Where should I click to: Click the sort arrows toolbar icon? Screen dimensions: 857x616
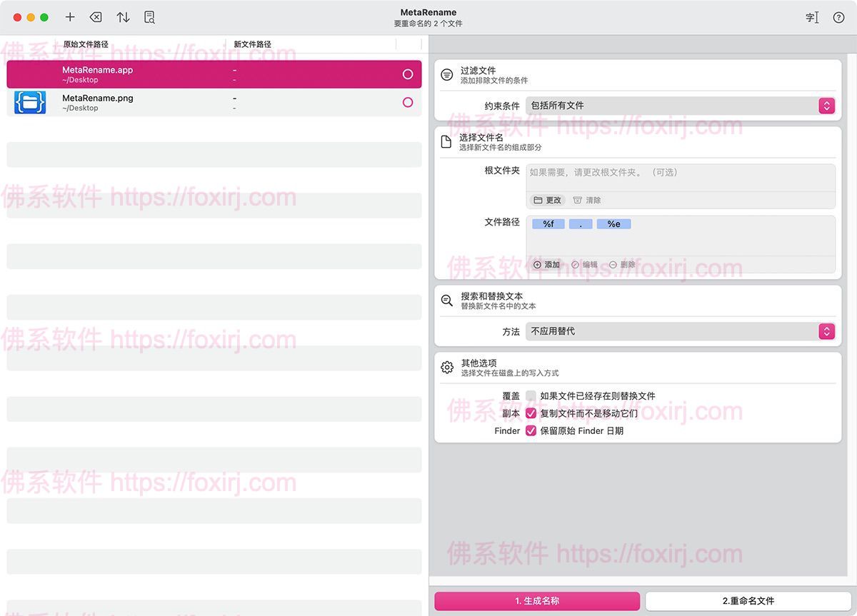coord(123,17)
